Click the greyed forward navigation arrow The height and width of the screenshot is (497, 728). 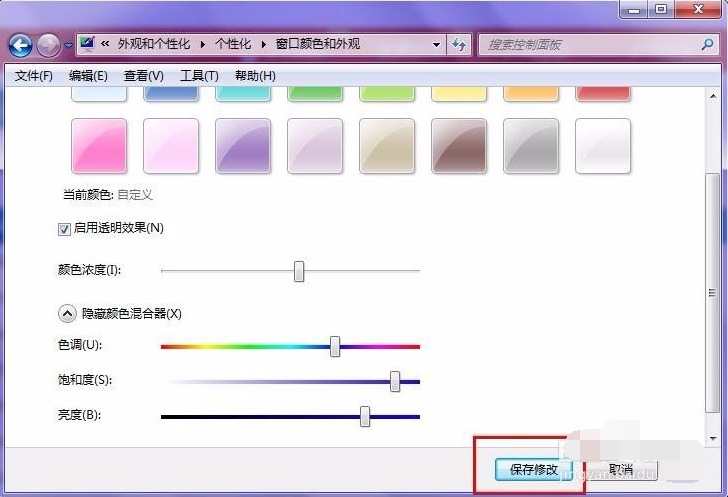pyautogui.click(x=48, y=45)
